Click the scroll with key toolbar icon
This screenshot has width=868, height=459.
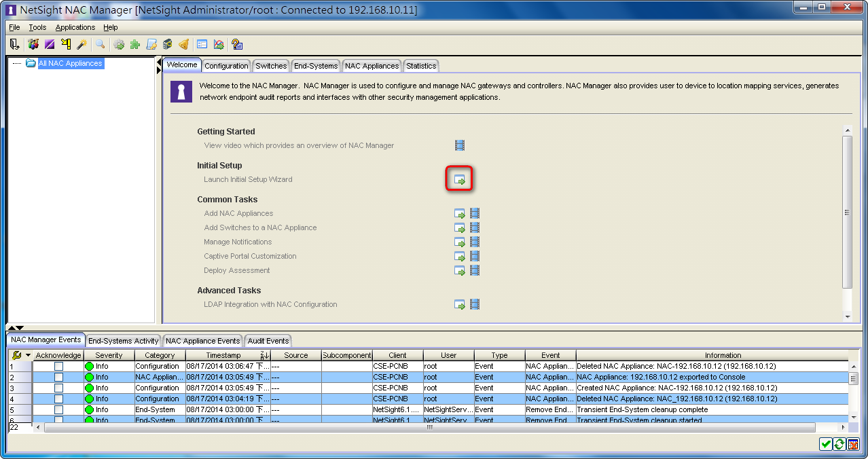[x=151, y=44]
